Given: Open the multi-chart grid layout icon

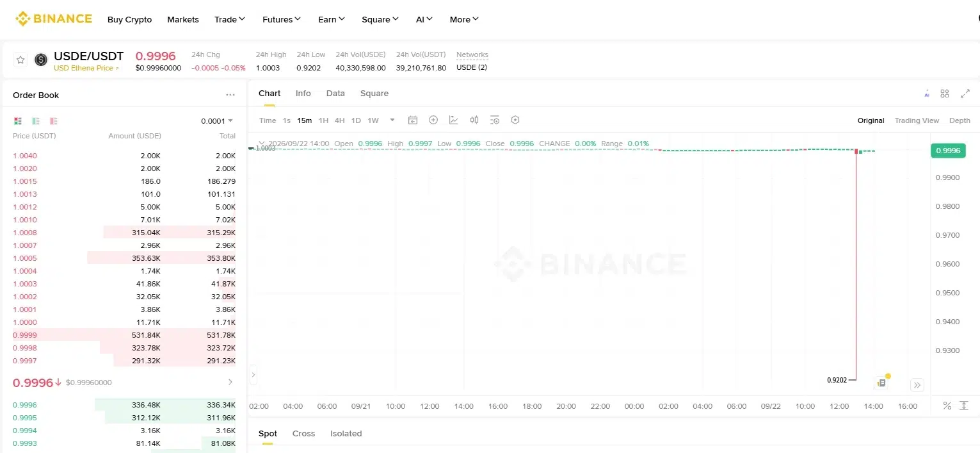Looking at the screenshot, I should click(x=945, y=94).
